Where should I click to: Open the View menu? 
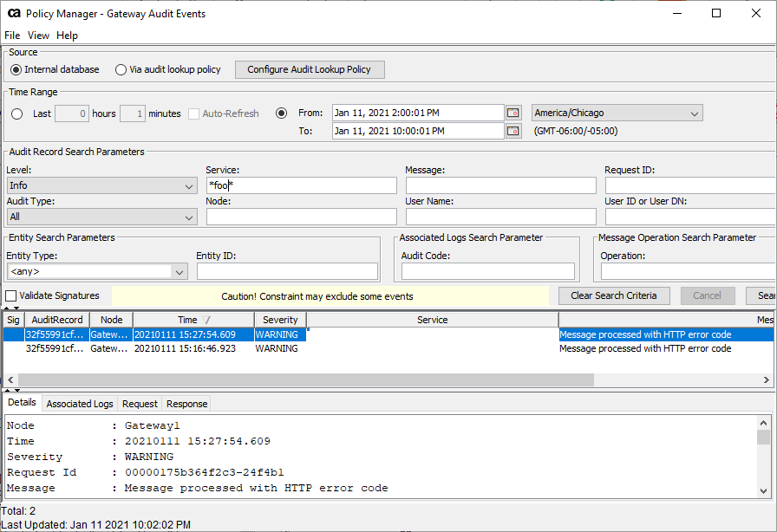[x=38, y=36]
